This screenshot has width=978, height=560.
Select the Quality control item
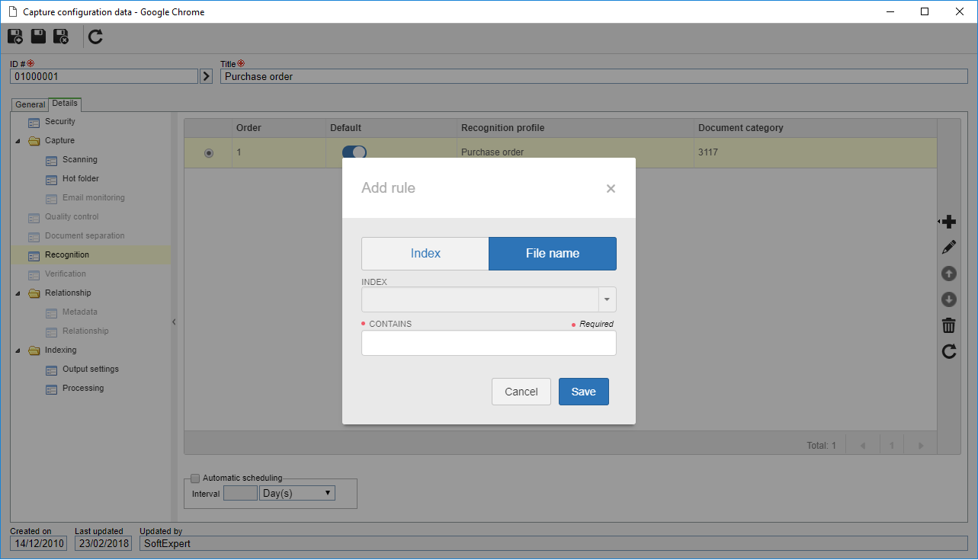[72, 216]
